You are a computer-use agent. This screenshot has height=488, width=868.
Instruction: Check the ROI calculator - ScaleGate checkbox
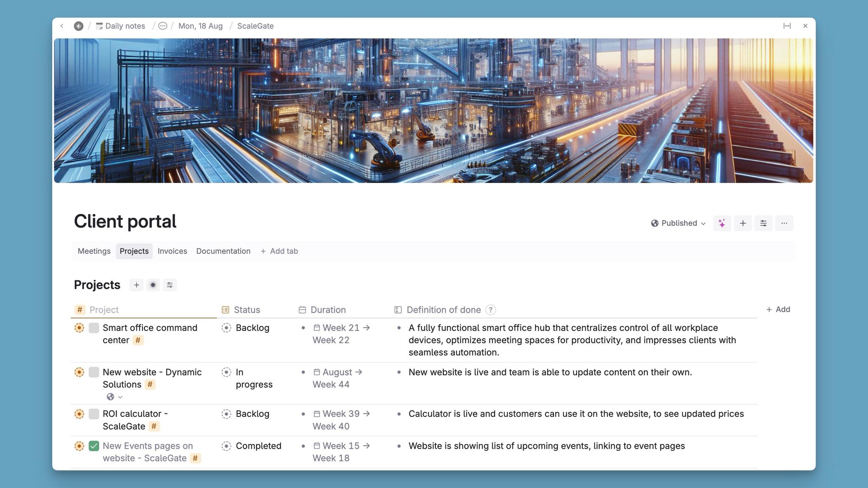[x=94, y=414]
